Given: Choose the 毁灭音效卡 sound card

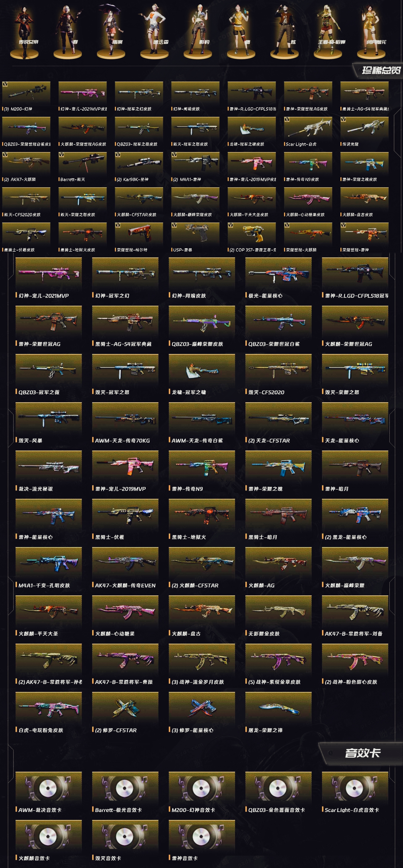Looking at the screenshot, I should pos(125,836).
